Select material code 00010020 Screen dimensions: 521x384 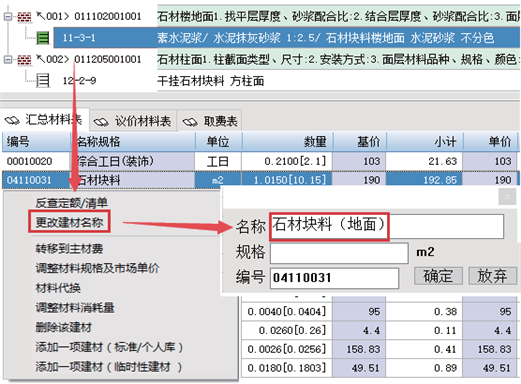click(x=36, y=161)
